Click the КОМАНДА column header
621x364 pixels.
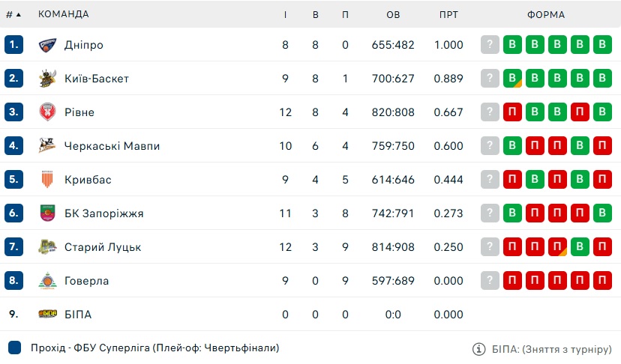(x=63, y=14)
